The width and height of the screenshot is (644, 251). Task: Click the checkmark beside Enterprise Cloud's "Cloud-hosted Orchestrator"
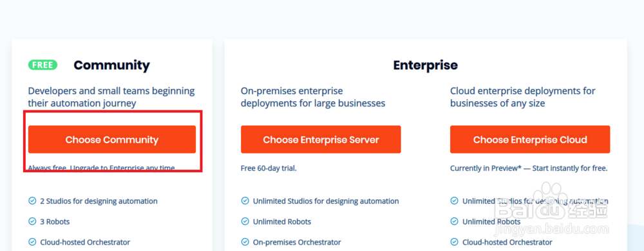pyautogui.click(x=454, y=242)
